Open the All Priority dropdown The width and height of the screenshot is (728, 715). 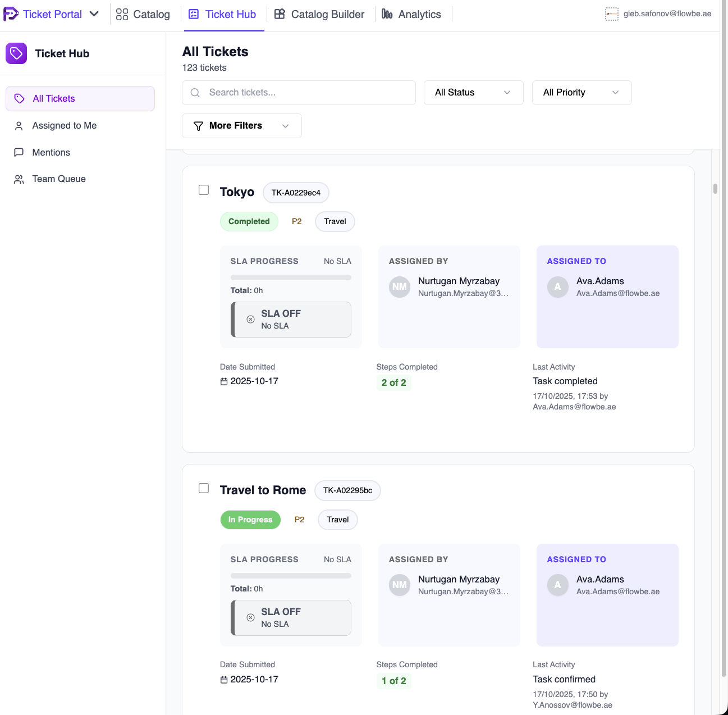click(x=581, y=93)
